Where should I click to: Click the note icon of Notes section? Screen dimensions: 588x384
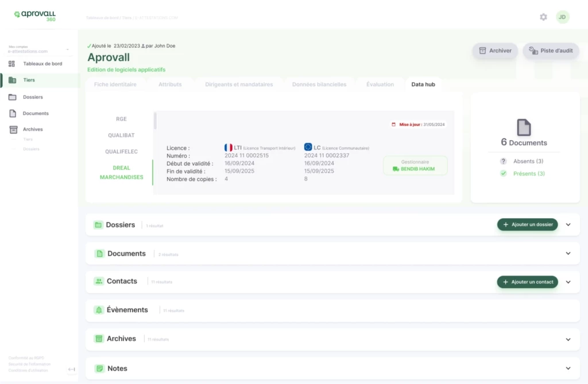click(x=99, y=369)
